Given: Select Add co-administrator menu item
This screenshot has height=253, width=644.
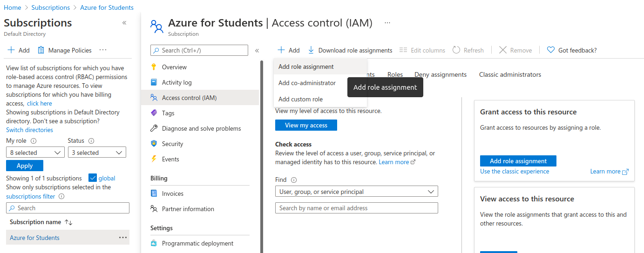Looking at the screenshot, I should coord(320,83).
